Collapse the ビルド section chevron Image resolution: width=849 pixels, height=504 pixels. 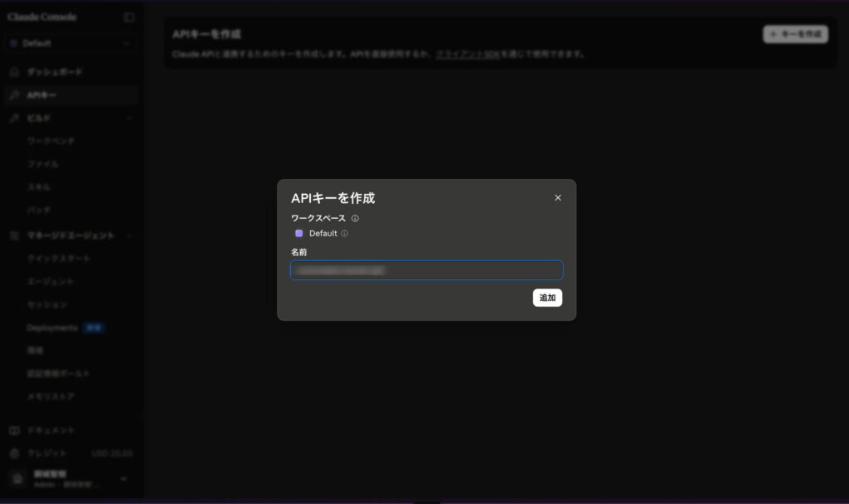point(129,118)
